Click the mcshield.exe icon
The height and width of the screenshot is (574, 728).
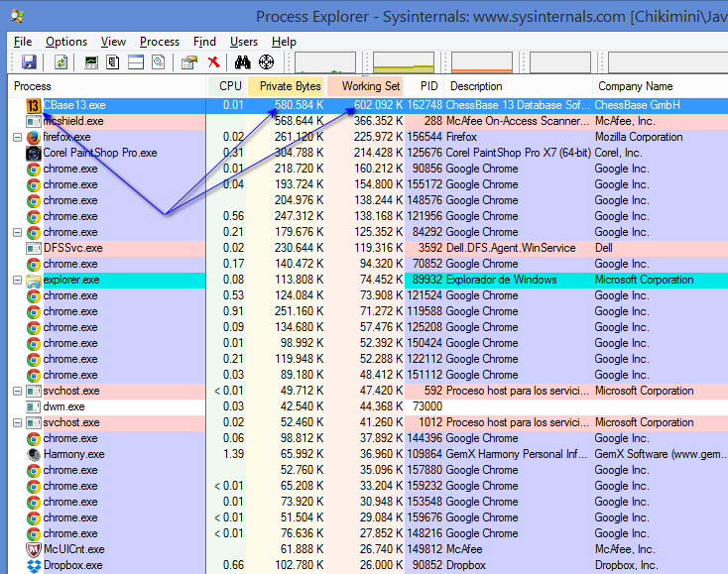click(34, 122)
